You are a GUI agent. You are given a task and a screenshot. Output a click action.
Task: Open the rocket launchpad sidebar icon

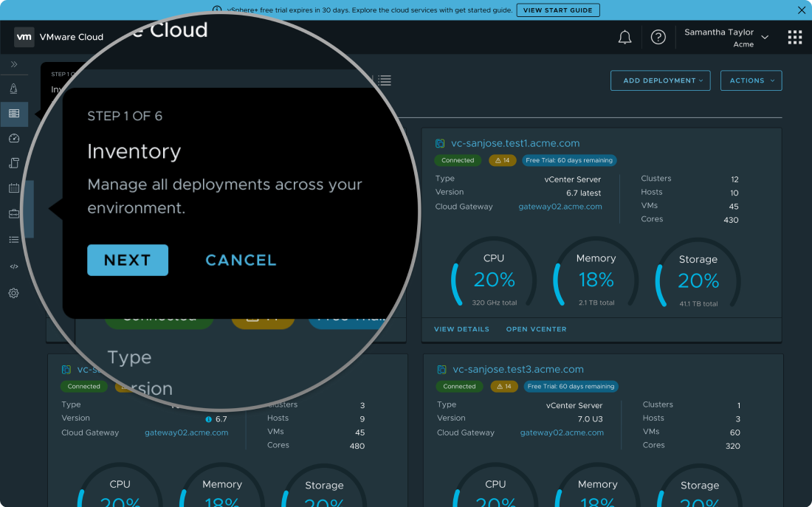(x=14, y=89)
